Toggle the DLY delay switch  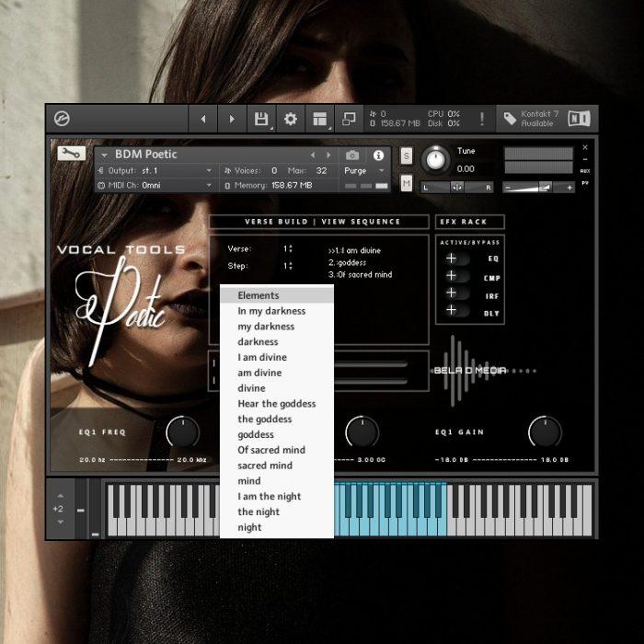456,310
